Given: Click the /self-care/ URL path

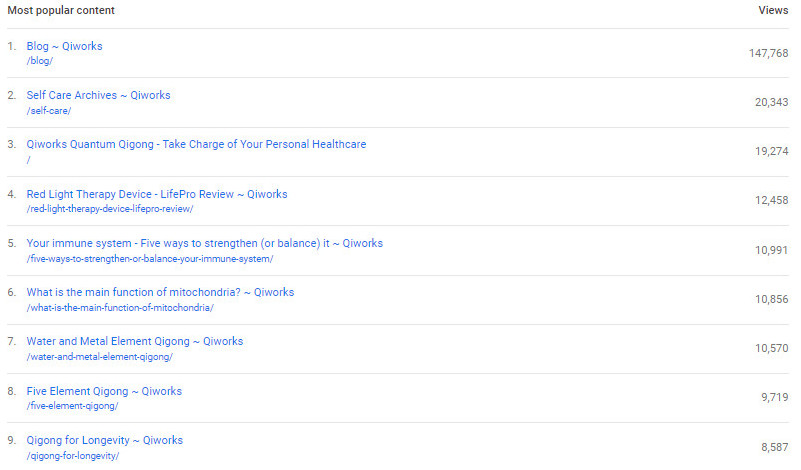Looking at the screenshot, I should (49, 110).
